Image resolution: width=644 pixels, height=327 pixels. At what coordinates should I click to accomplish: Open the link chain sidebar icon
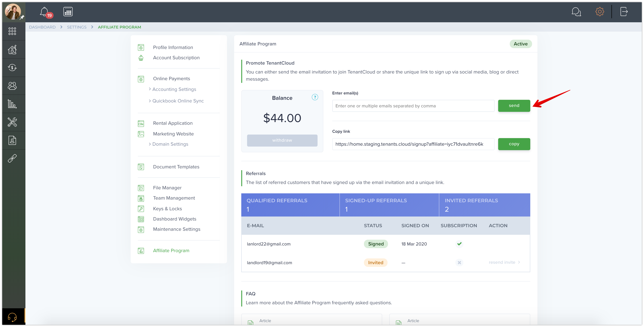click(x=12, y=158)
